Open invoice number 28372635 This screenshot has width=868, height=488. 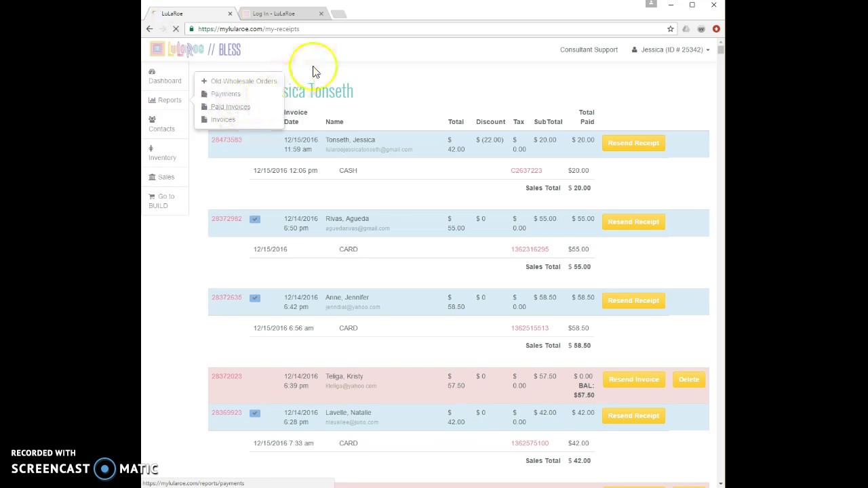tap(226, 297)
